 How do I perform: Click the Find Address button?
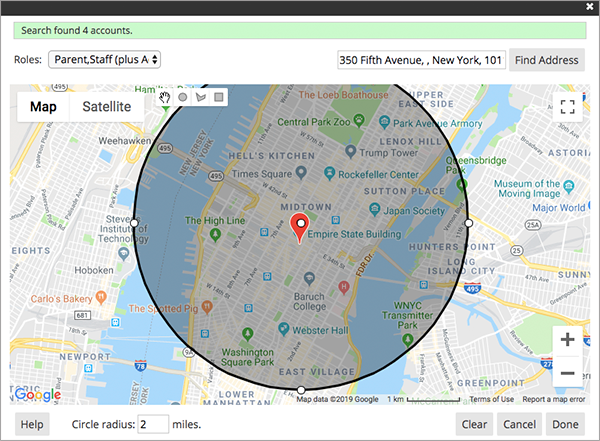pyautogui.click(x=546, y=60)
